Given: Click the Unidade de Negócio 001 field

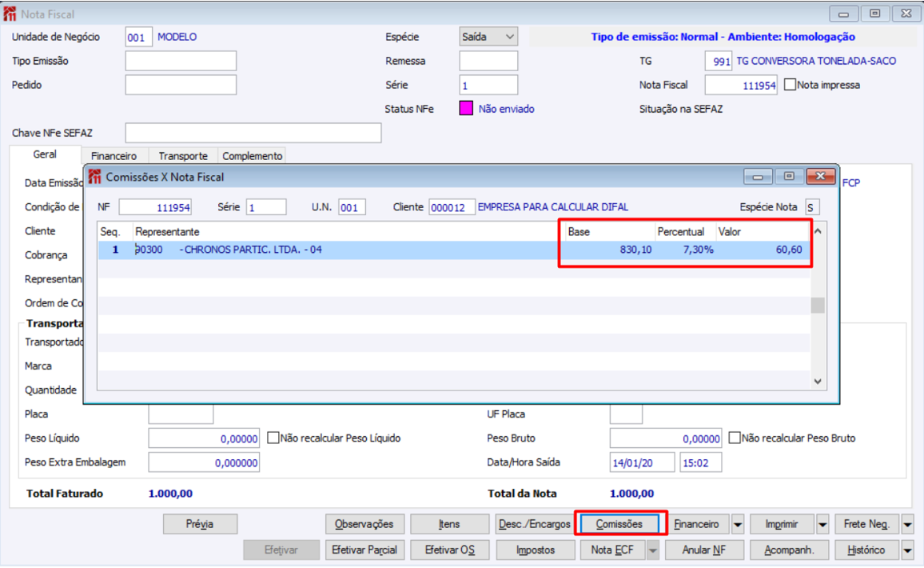Looking at the screenshot, I should pos(138,37).
